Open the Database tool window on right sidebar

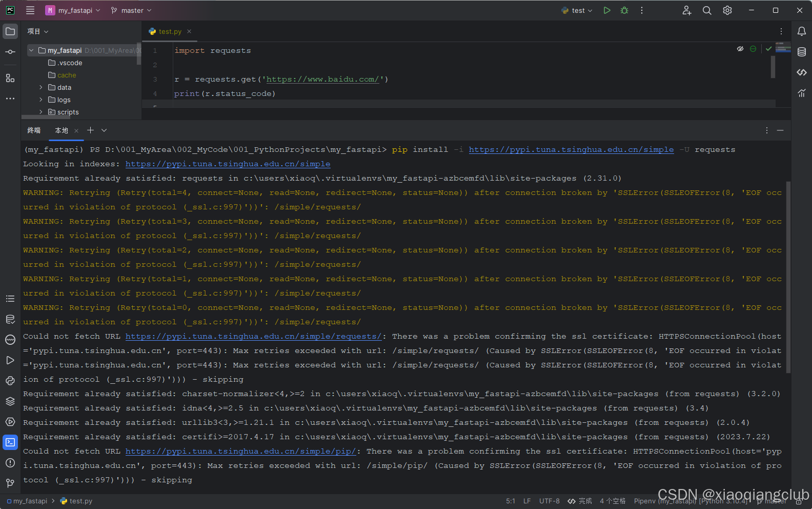coord(802,52)
